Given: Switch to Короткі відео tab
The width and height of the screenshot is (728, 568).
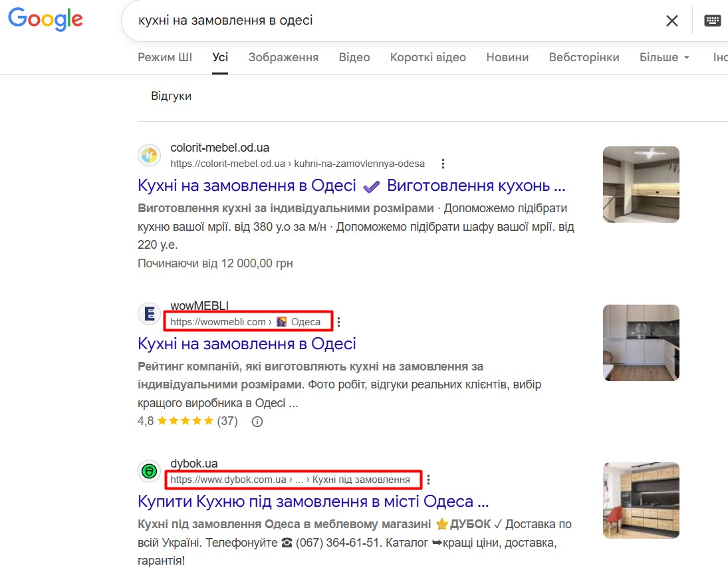Looking at the screenshot, I should 428,57.
